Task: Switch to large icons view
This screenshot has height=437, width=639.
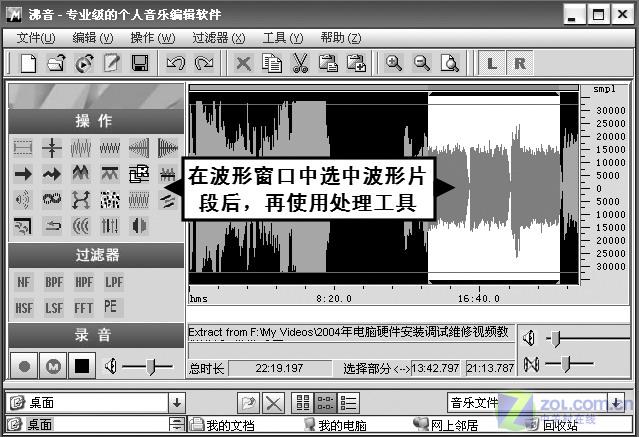Action: tap(303, 403)
